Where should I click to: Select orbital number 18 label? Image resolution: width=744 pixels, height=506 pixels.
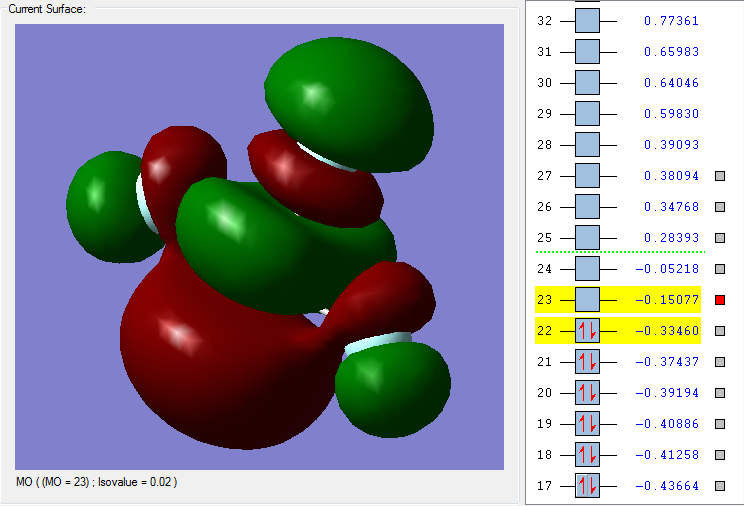545,455
